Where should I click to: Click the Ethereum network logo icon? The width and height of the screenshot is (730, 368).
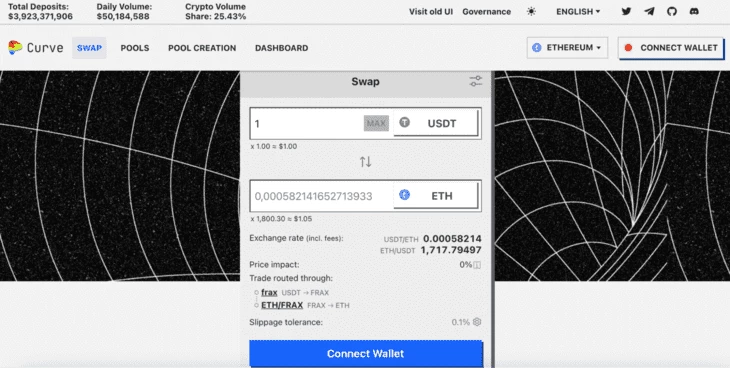pos(537,48)
